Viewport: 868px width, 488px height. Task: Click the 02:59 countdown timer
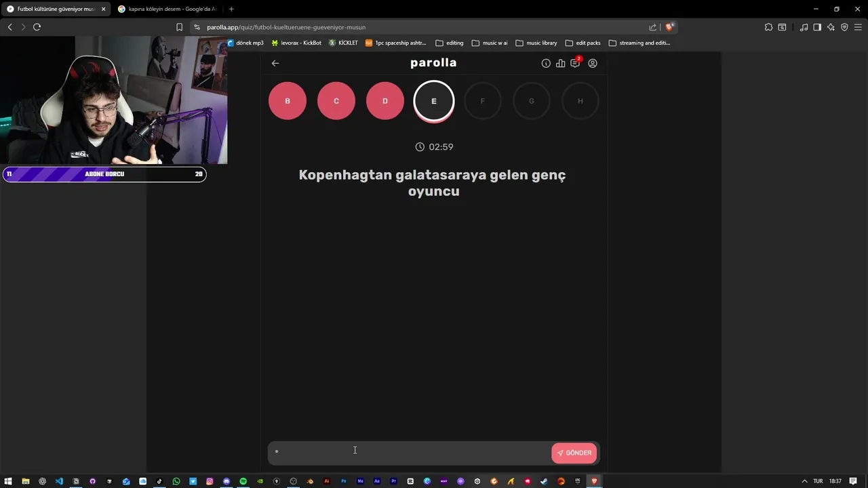(x=434, y=147)
